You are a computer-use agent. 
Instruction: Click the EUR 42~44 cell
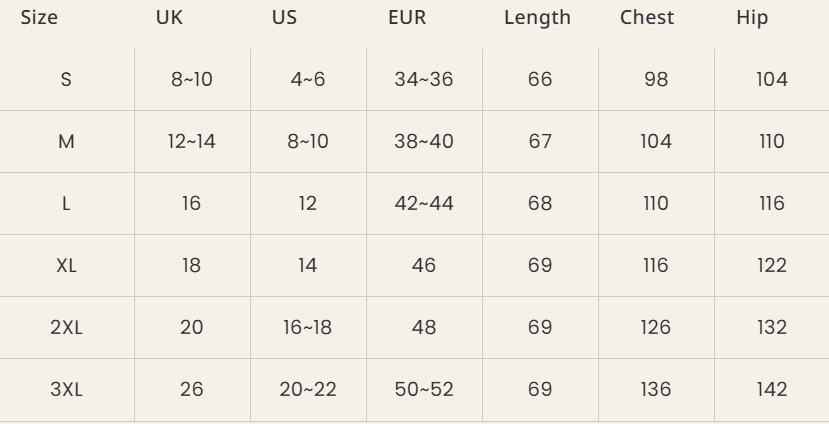424,204
